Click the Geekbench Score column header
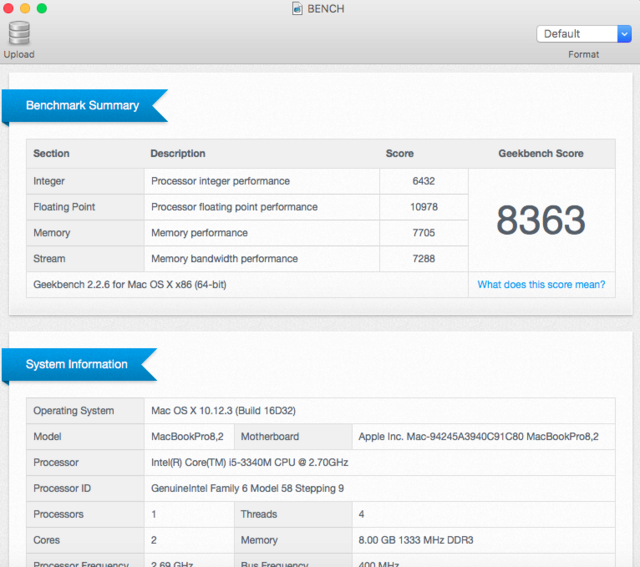640x567 pixels. coord(541,153)
